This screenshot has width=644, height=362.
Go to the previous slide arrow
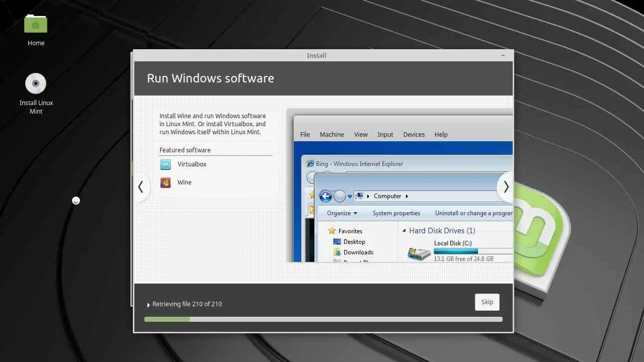tap(141, 187)
